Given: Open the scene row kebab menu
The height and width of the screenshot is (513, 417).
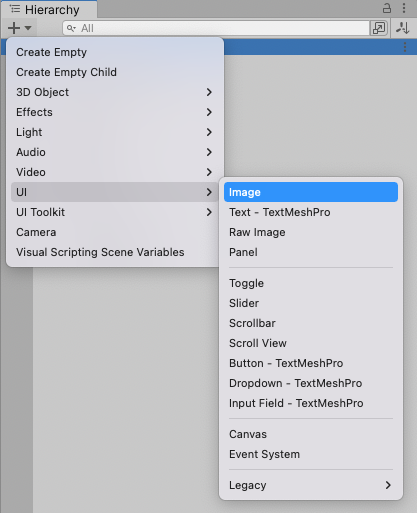Looking at the screenshot, I should click(405, 47).
